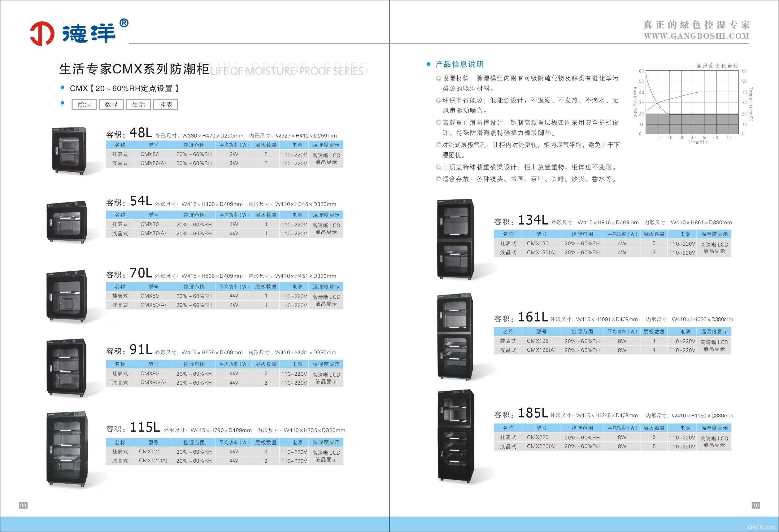This screenshot has width=779, height=532.
Task: Click the CMX90(A) model cell
Action: tap(153, 382)
